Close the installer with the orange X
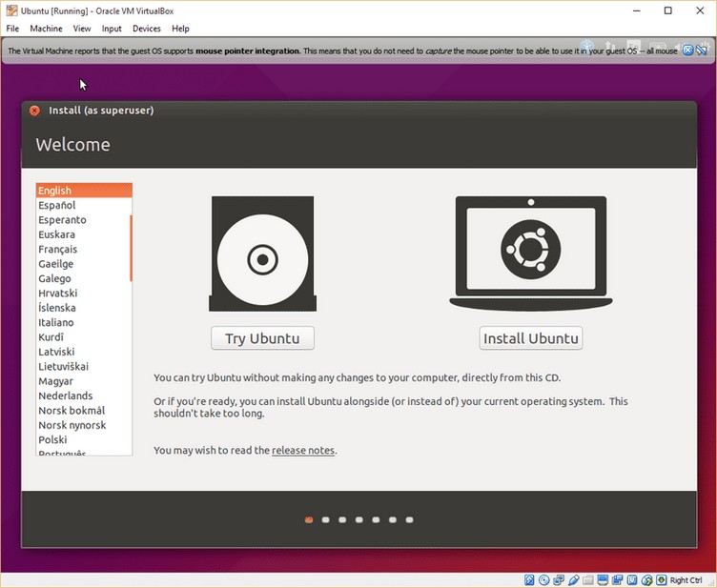 pos(34,111)
